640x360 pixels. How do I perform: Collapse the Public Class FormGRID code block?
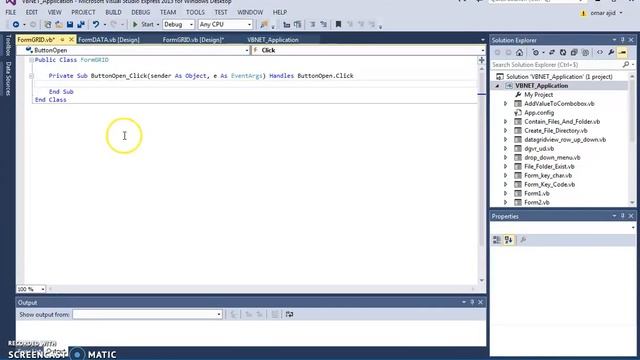click(31, 60)
